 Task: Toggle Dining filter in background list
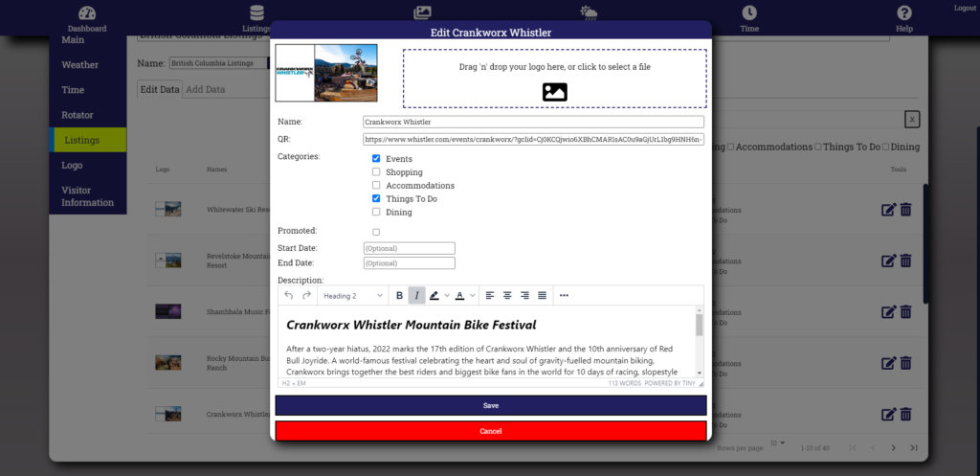click(x=885, y=147)
